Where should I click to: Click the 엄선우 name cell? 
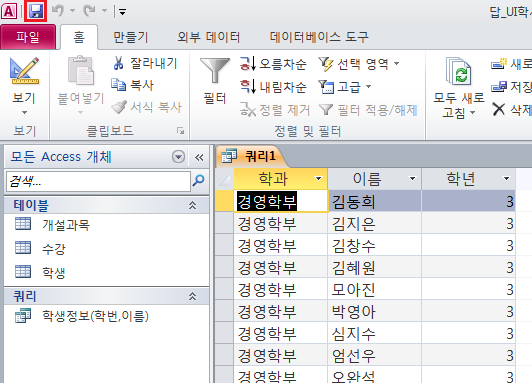click(x=375, y=355)
